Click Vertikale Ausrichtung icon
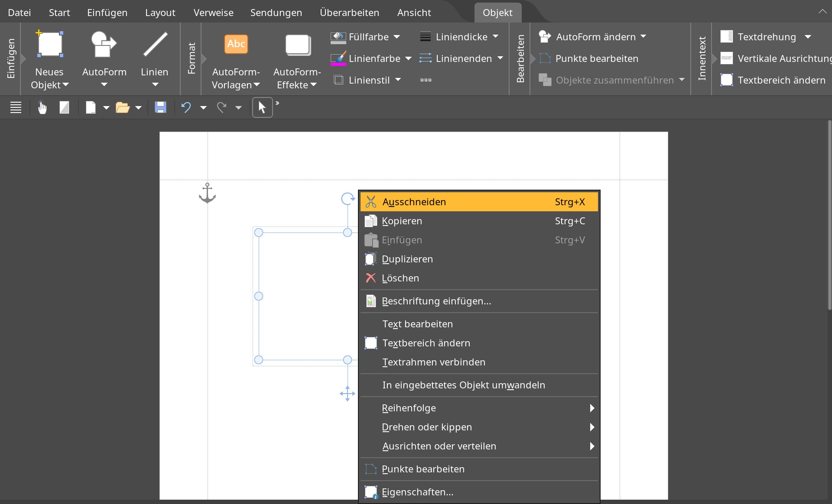Viewport: 832px width, 504px height. pos(727,58)
